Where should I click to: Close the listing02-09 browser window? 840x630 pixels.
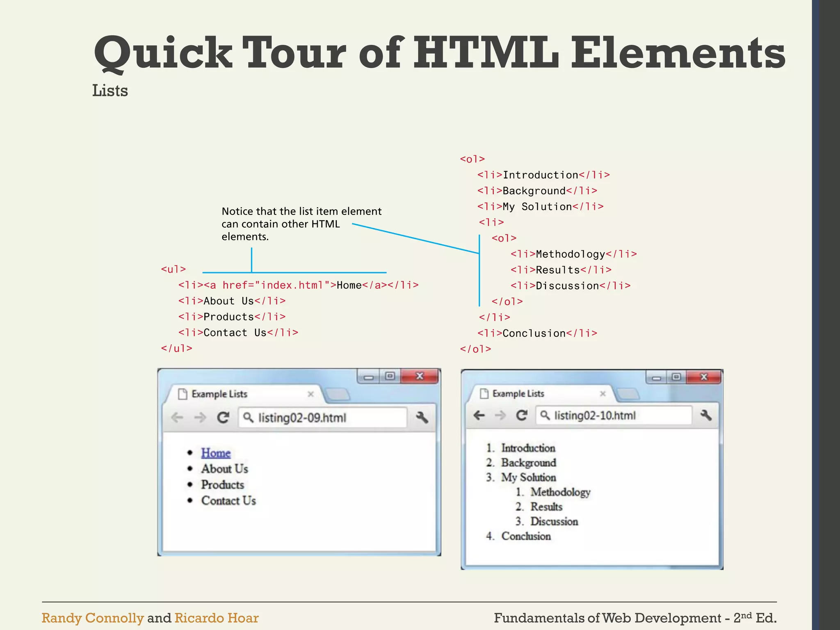[420, 376]
